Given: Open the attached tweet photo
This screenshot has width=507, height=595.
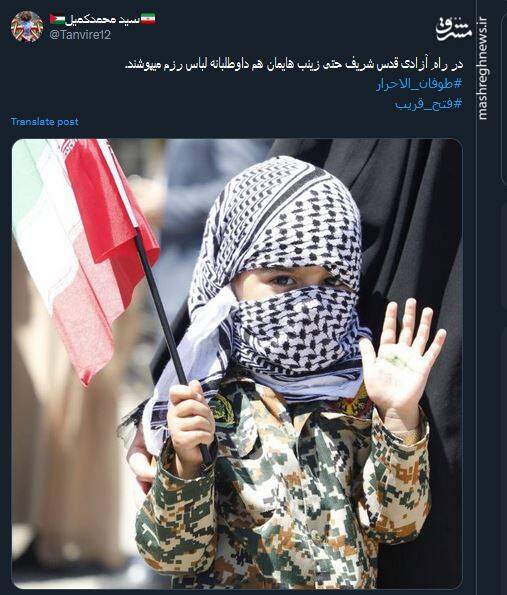Looking at the screenshot, I should pyautogui.click(x=237, y=364).
